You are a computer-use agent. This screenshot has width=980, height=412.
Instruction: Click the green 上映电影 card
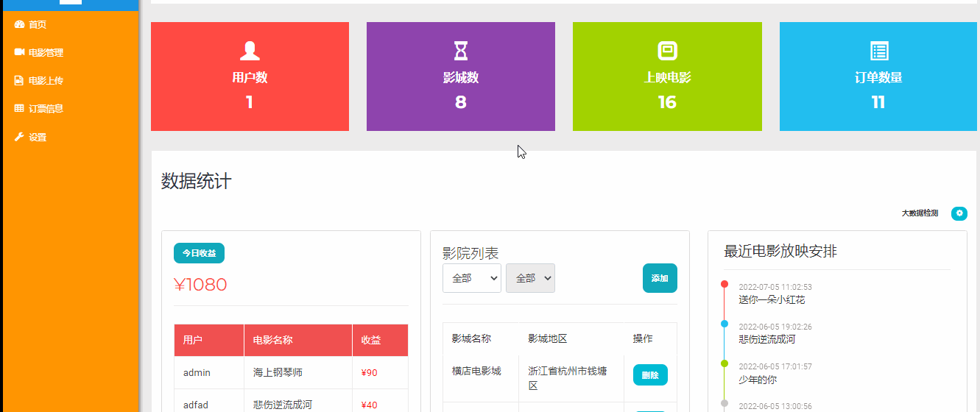pyautogui.click(x=667, y=77)
